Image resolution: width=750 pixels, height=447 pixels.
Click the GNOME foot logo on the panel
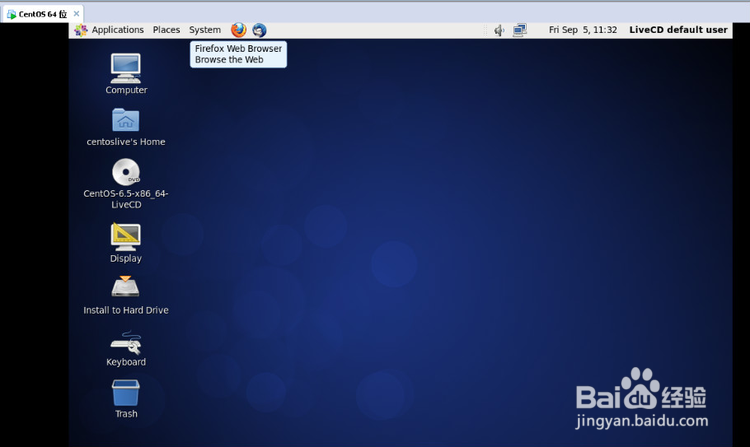coord(81,30)
